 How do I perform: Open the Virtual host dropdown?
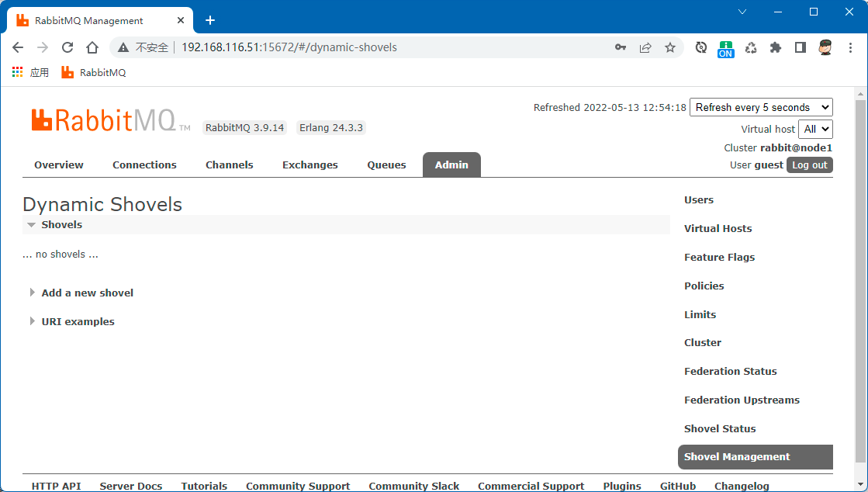(815, 129)
